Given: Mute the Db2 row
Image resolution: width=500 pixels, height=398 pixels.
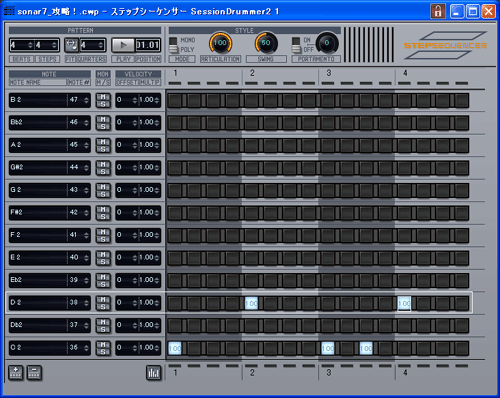Looking at the screenshot, I should [103, 322].
